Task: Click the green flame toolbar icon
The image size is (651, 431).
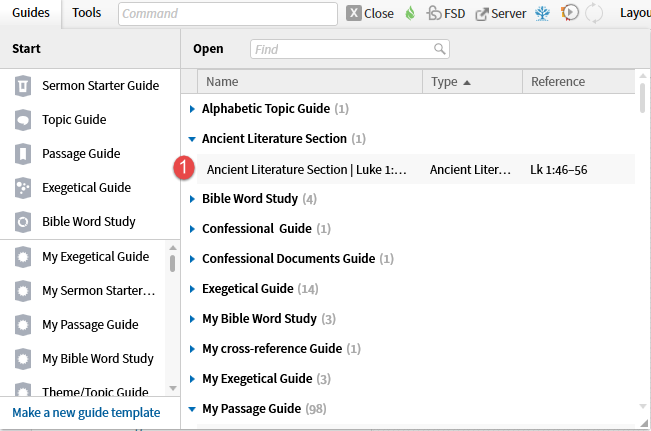Action: coord(410,13)
